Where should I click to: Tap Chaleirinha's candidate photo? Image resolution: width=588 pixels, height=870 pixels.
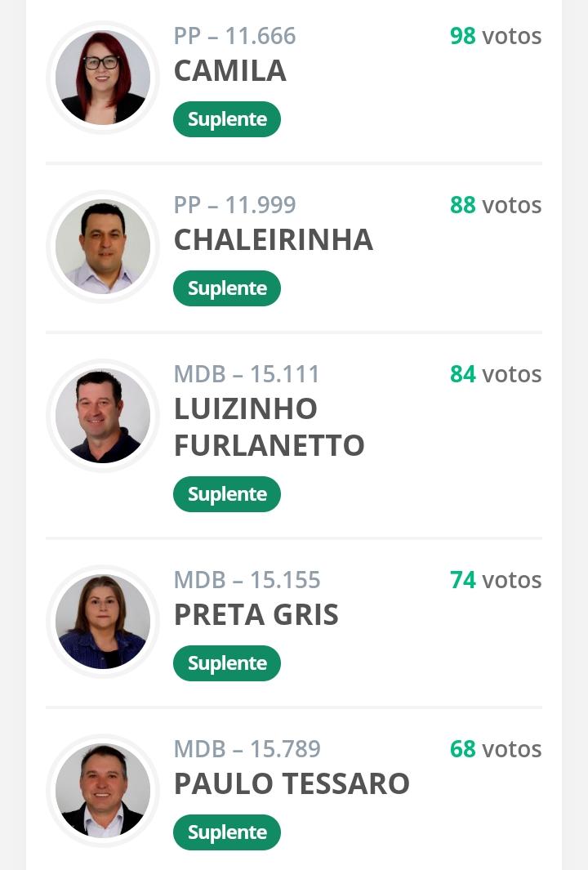pos(103,247)
